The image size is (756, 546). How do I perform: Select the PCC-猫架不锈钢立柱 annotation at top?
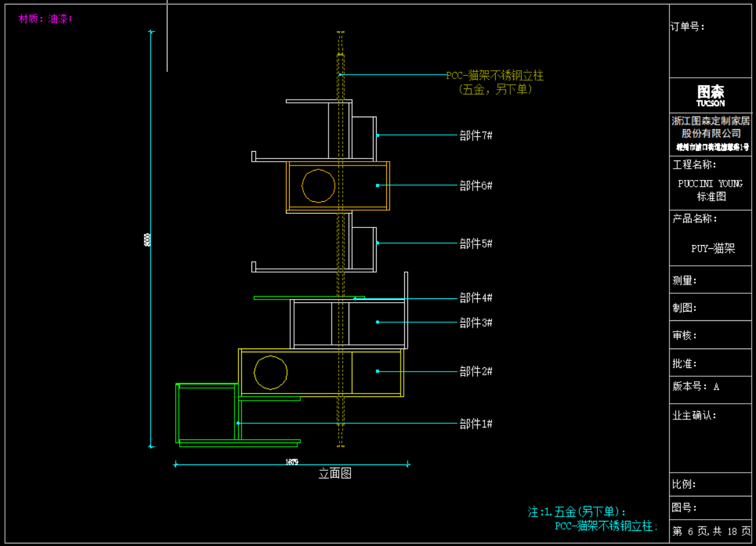tap(495, 76)
